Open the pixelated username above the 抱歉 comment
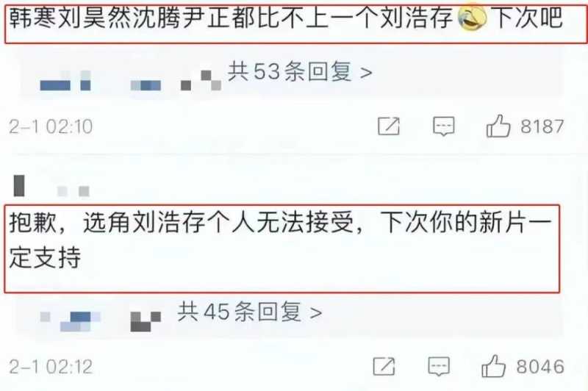588x391 pixels. [x=51, y=186]
